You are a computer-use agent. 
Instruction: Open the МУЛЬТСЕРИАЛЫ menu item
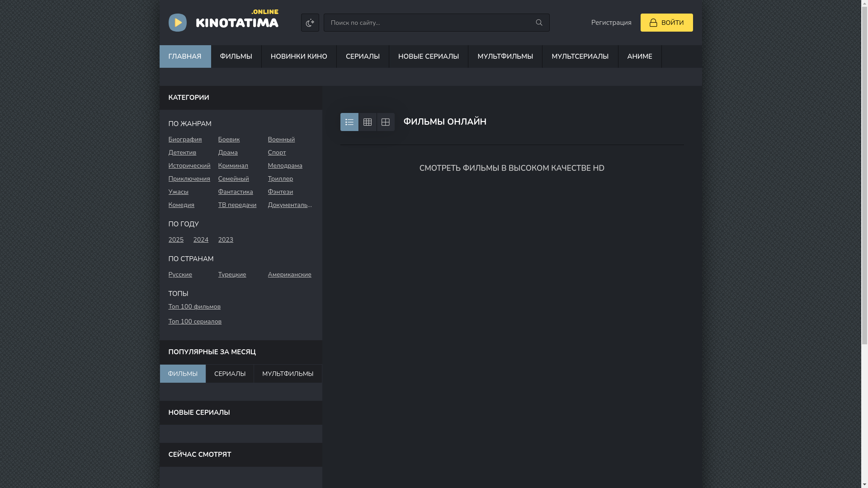click(x=580, y=56)
